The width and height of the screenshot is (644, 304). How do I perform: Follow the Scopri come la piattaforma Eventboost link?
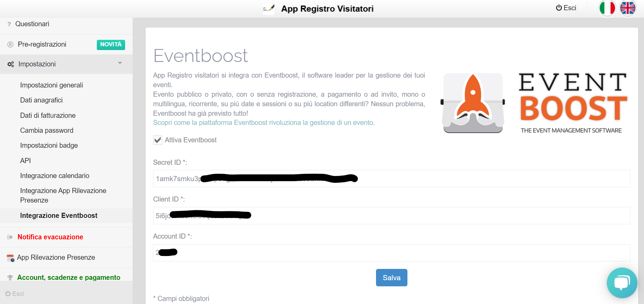click(263, 123)
